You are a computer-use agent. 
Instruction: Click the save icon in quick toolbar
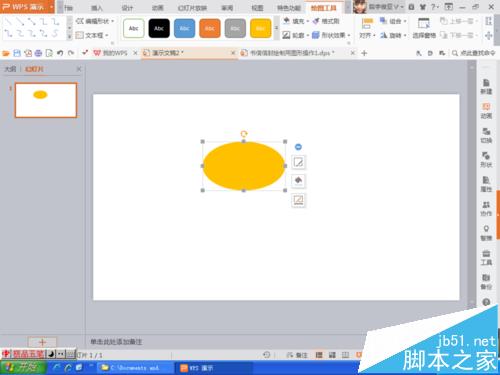pyautogui.click(x=17, y=53)
